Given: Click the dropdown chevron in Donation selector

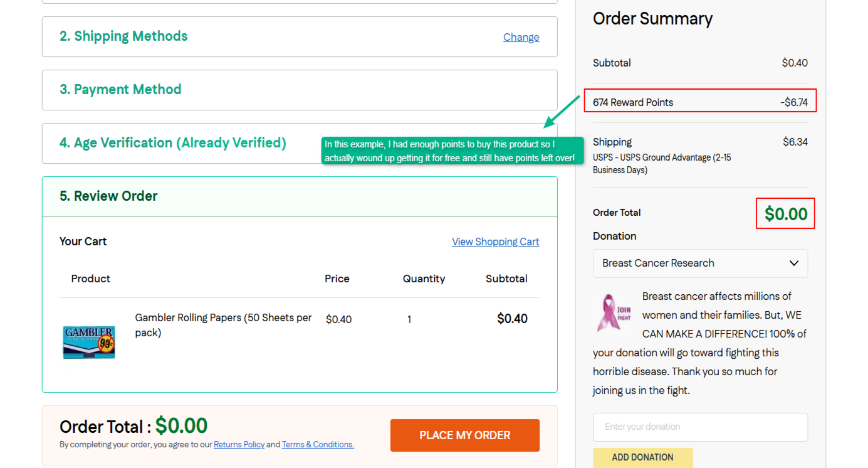Looking at the screenshot, I should tap(794, 263).
